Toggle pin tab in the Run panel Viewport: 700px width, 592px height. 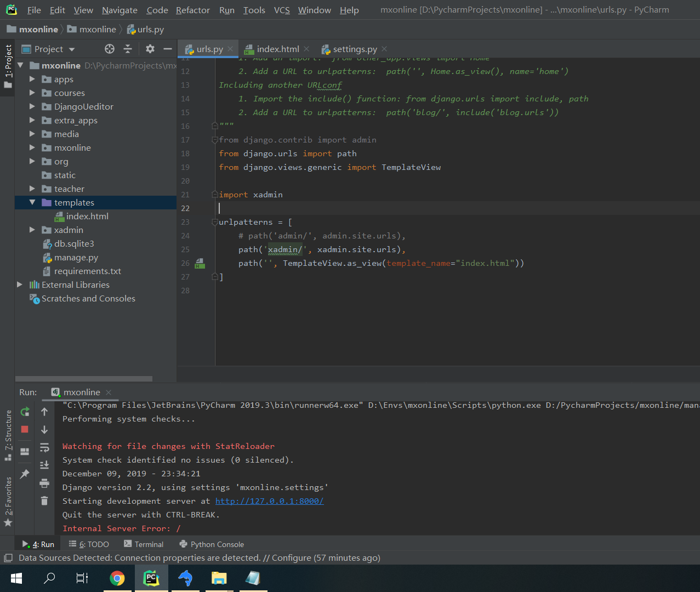click(x=25, y=474)
